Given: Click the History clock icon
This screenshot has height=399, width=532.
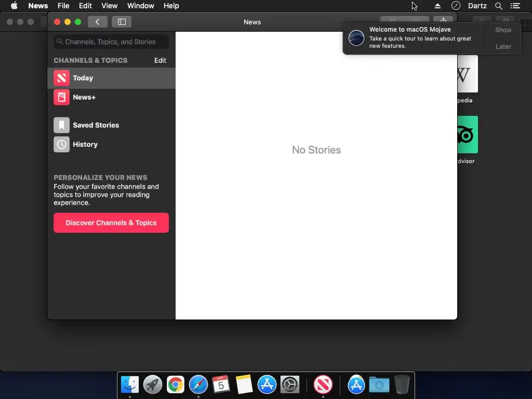Looking at the screenshot, I should [x=61, y=144].
